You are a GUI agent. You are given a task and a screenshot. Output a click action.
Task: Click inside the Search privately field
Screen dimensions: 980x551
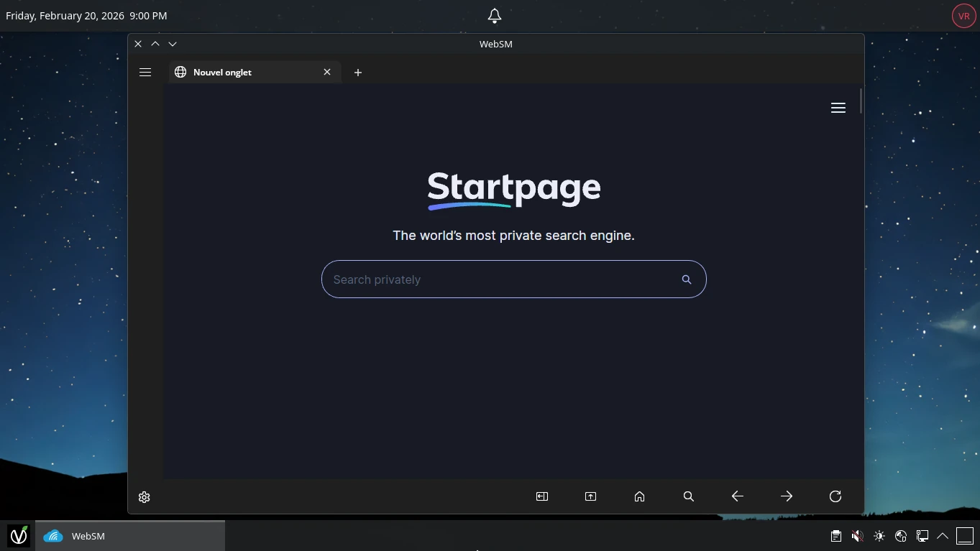point(503,279)
